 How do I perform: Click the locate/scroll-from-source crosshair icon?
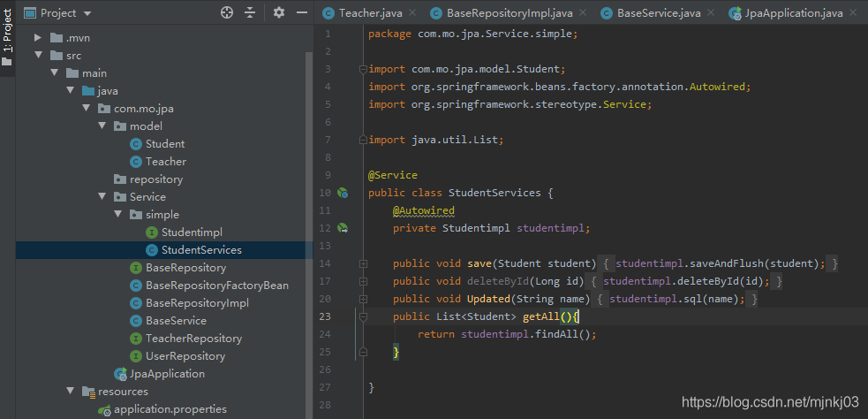[x=227, y=12]
